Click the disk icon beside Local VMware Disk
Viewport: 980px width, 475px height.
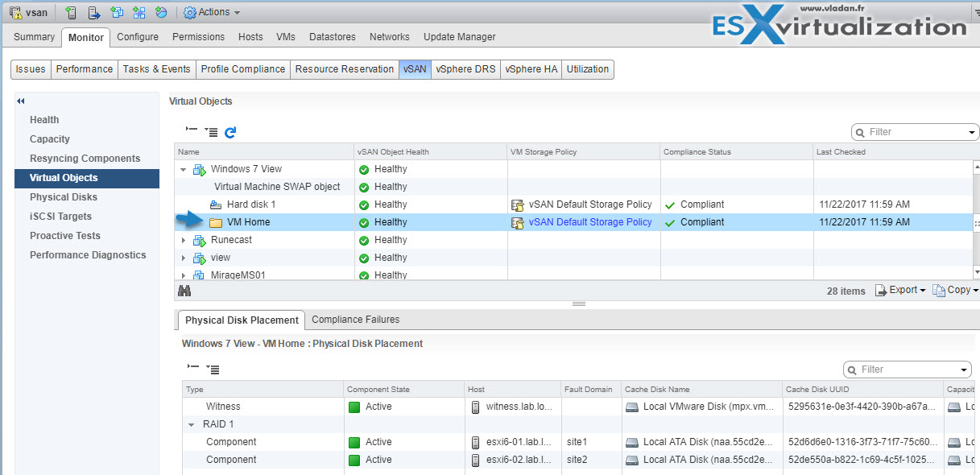click(x=632, y=407)
